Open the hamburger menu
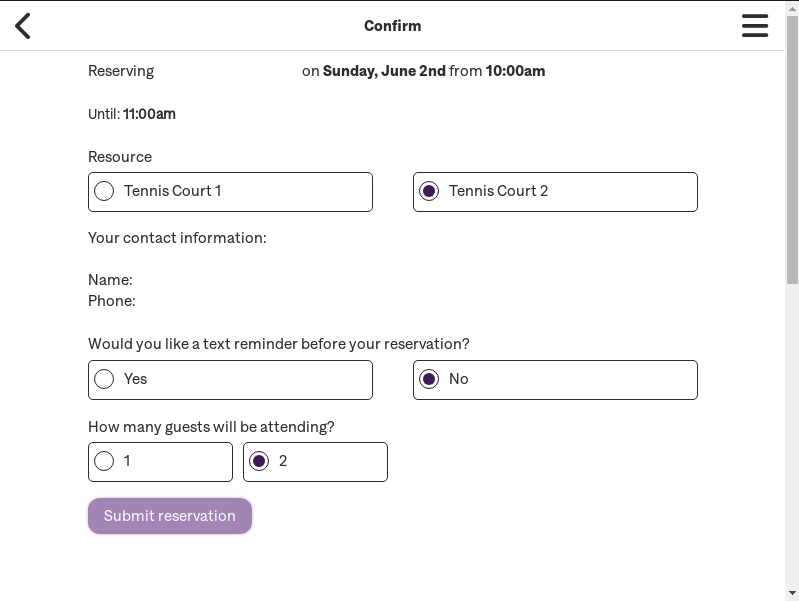 [x=755, y=26]
